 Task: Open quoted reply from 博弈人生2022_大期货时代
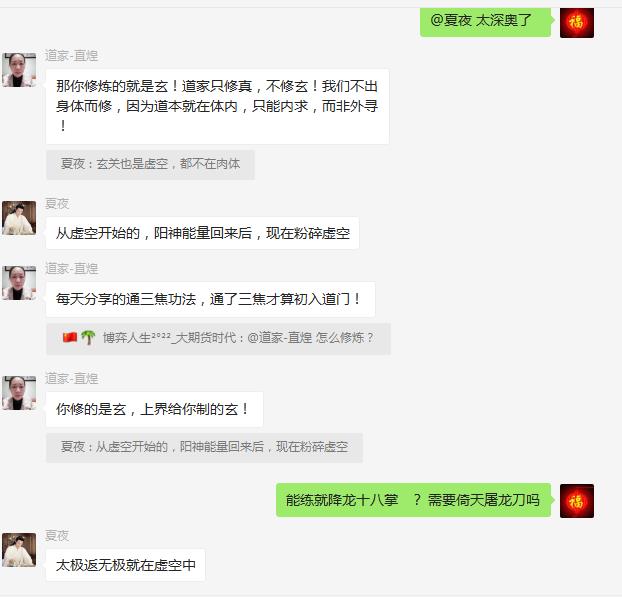point(218,338)
